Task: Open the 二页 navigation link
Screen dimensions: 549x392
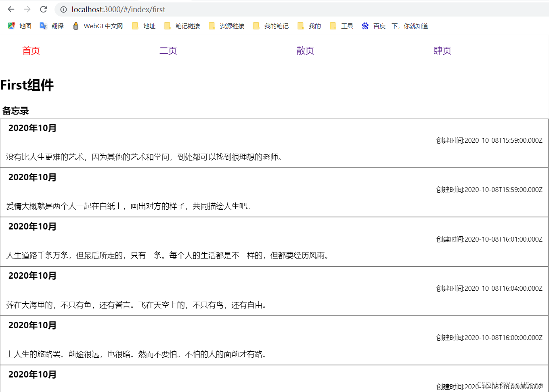Action: pos(168,50)
